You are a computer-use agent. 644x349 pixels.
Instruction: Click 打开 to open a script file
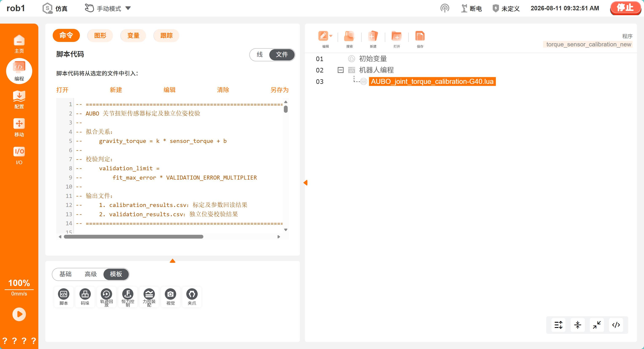click(x=62, y=90)
